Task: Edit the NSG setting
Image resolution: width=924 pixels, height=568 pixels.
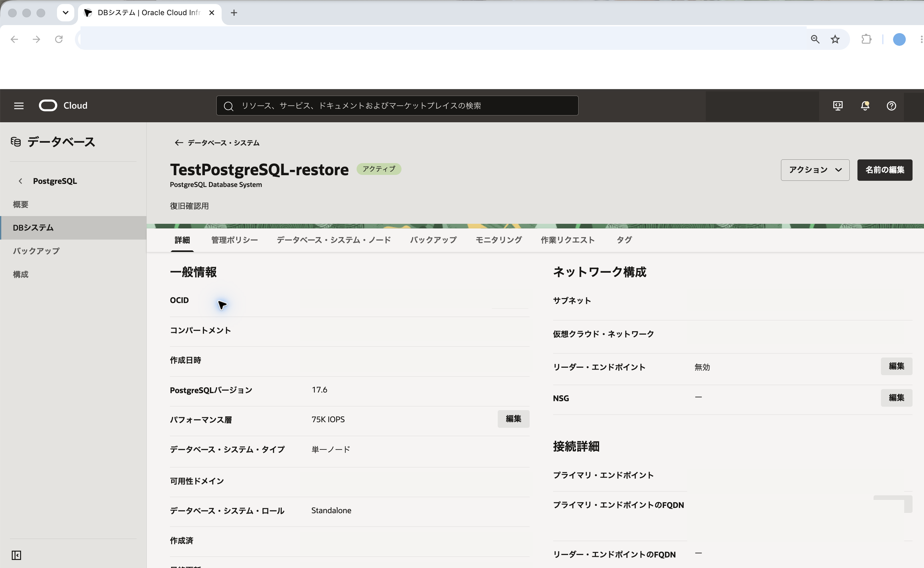Action: coord(896,397)
